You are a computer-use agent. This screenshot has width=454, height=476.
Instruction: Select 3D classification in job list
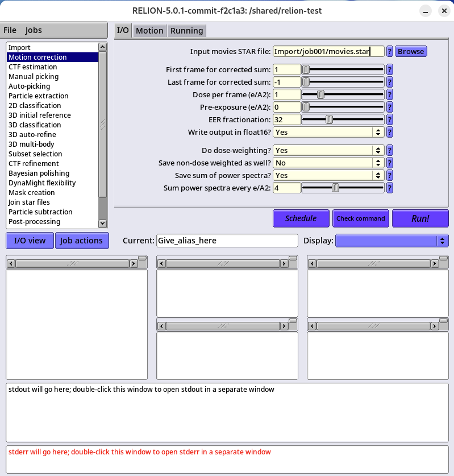point(52,125)
